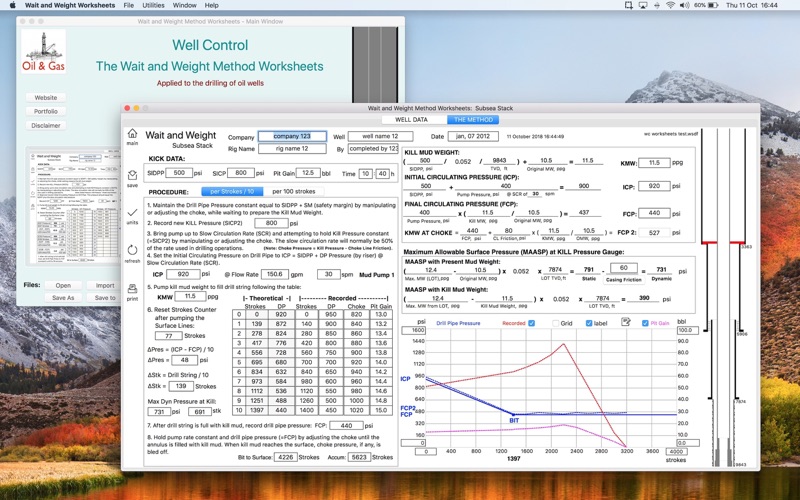Viewport: 800px width, 500px height.
Task: Click recorded Choke cell 1020 in row 10
Action: (x=356, y=410)
